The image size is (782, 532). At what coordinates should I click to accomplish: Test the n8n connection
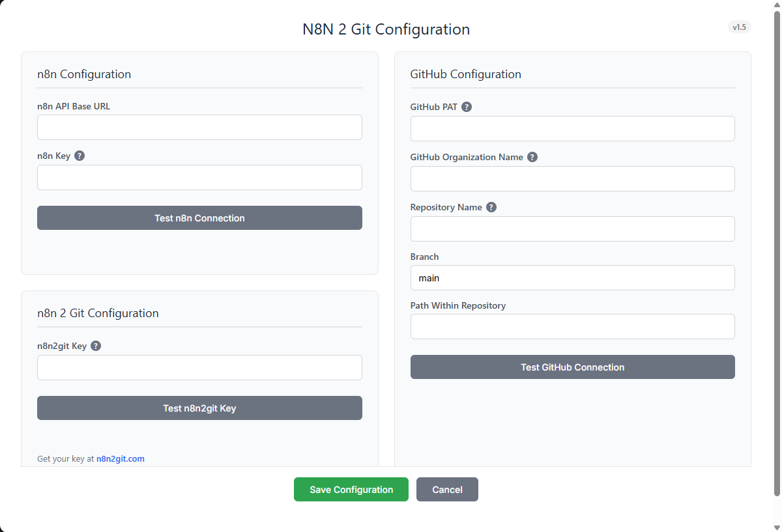point(199,218)
